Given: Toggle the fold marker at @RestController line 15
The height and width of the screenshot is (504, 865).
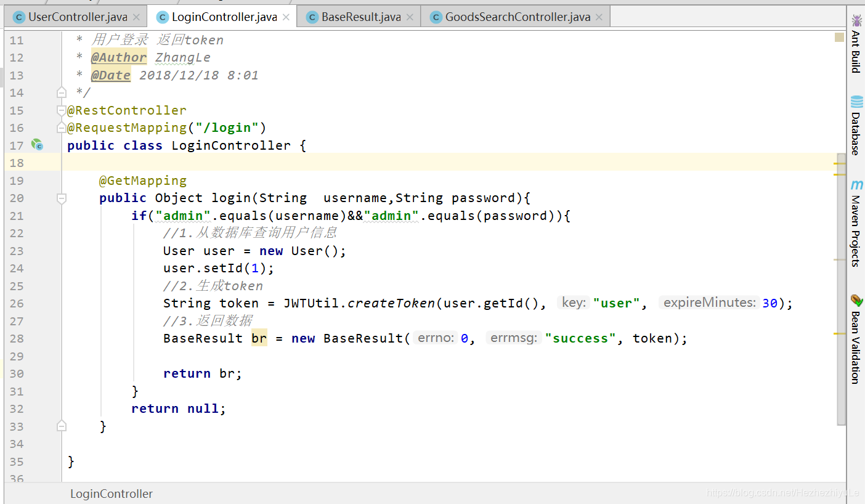Looking at the screenshot, I should click(x=61, y=110).
